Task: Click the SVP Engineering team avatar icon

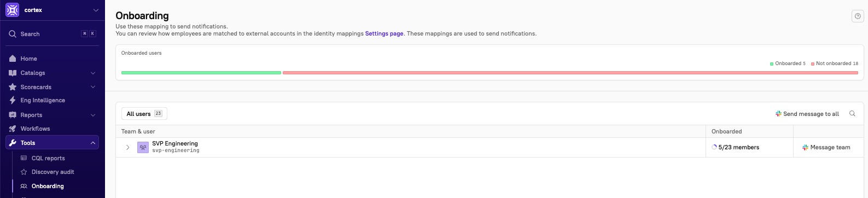Action: (143, 147)
